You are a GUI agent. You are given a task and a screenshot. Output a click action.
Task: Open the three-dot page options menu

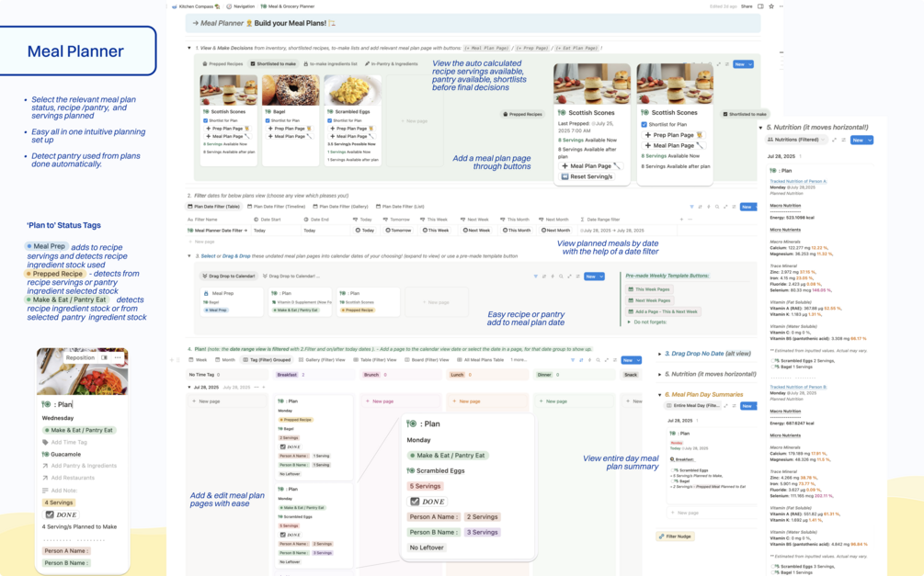[x=781, y=6]
